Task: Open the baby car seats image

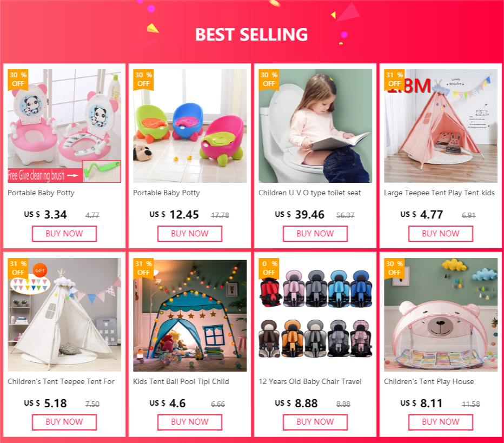Action: tap(315, 315)
